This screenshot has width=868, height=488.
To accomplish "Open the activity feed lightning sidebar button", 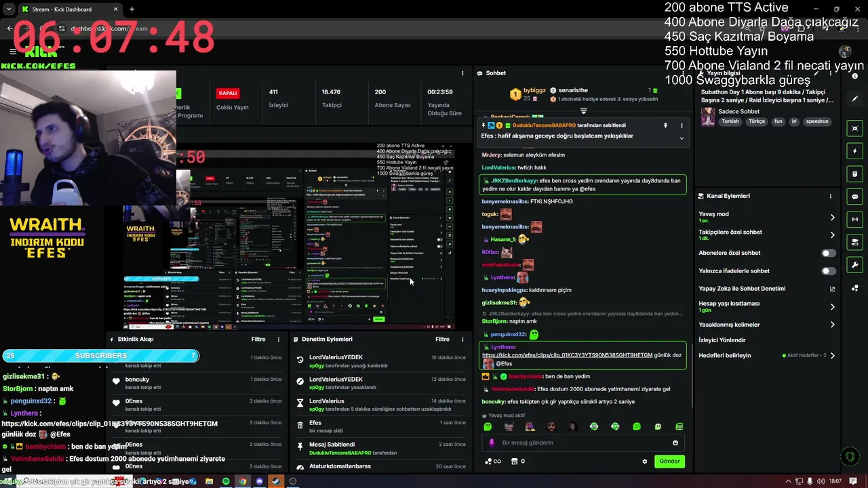I will [x=854, y=151].
